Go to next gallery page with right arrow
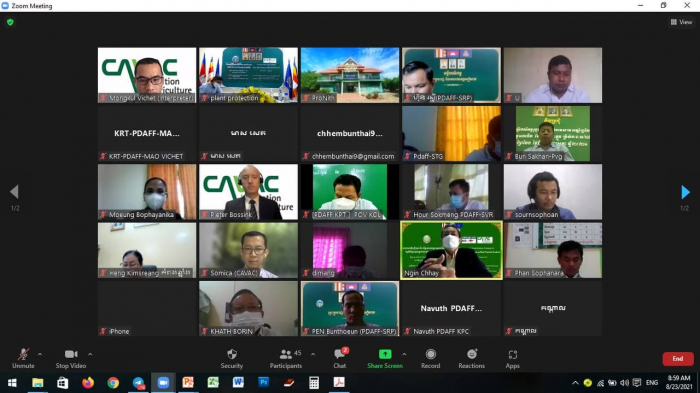700x393 pixels. coord(685,192)
